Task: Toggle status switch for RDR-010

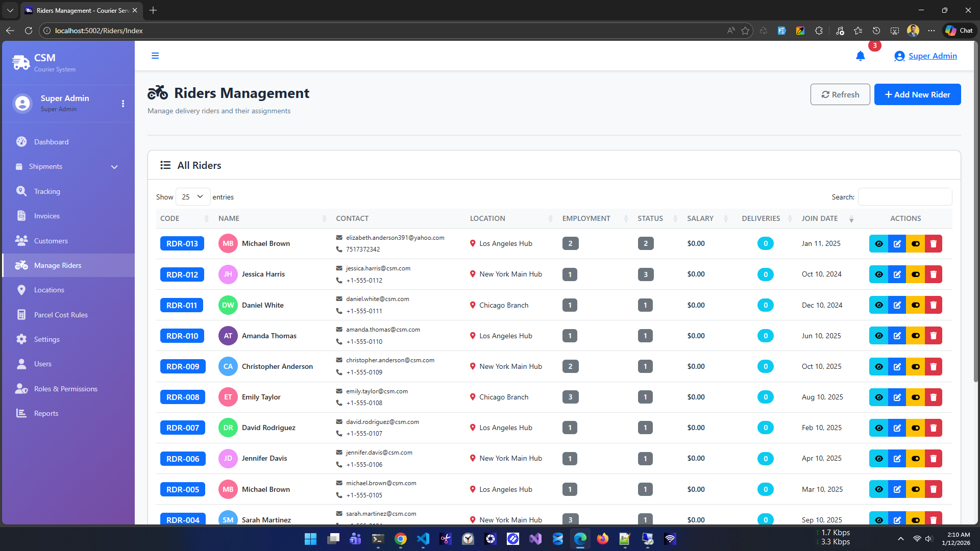Action: 915,336
